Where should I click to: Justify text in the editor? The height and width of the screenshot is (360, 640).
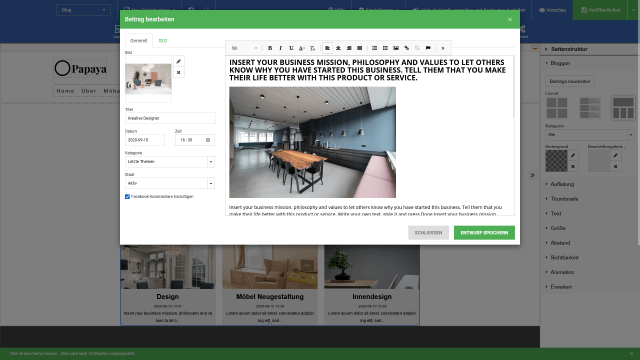point(359,48)
